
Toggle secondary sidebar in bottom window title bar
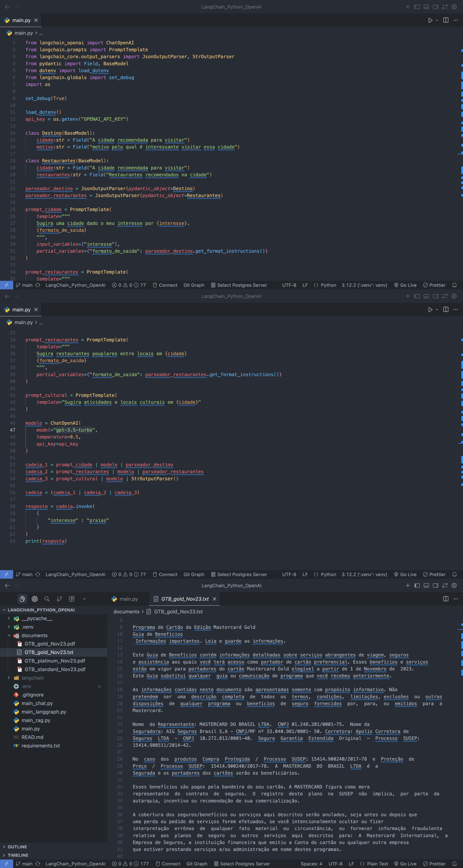(x=435, y=585)
